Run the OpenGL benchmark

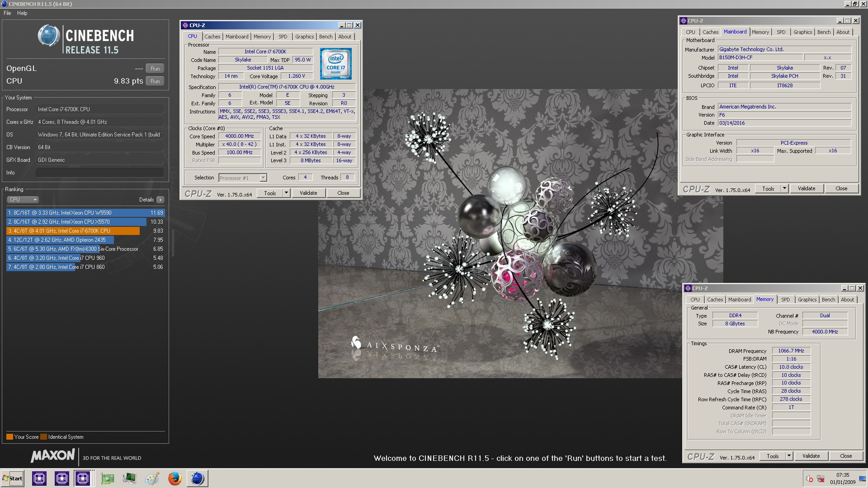[x=155, y=69]
